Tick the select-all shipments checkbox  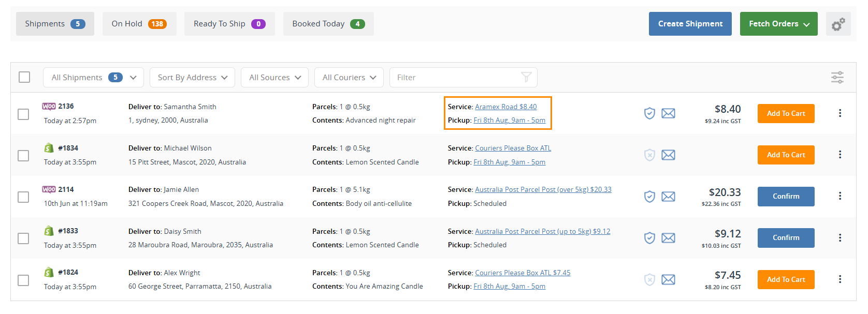pyautogui.click(x=24, y=78)
